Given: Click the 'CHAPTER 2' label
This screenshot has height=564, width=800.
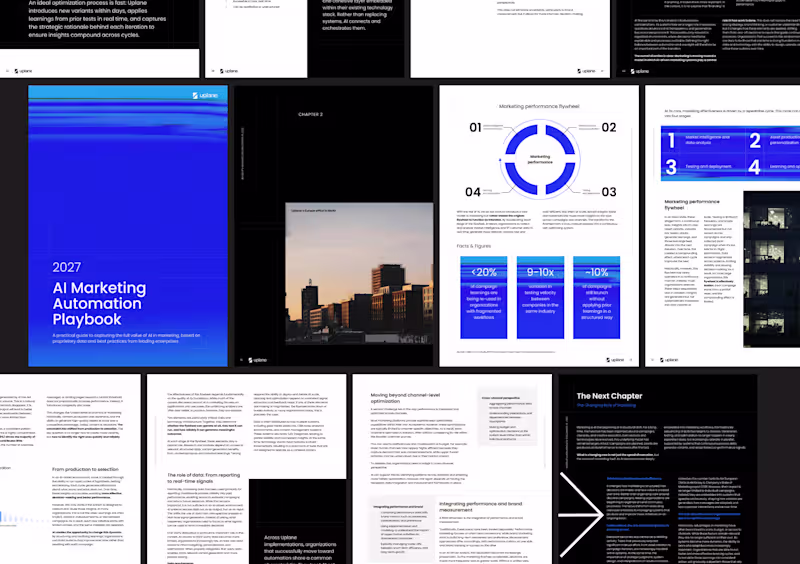Looking at the screenshot, I should 310,114.
